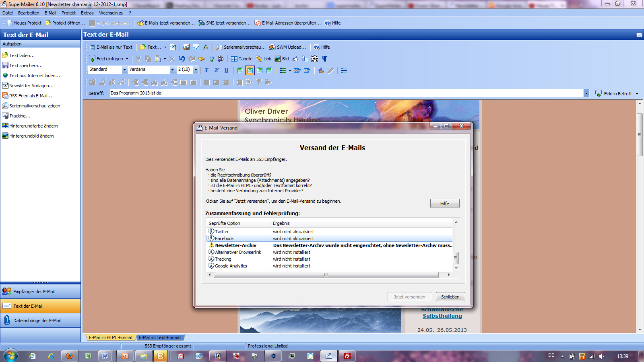Viewport: 644px width, 362px height.
Task: Toggle italic (K) formatting
Action: tap(217, 70)
